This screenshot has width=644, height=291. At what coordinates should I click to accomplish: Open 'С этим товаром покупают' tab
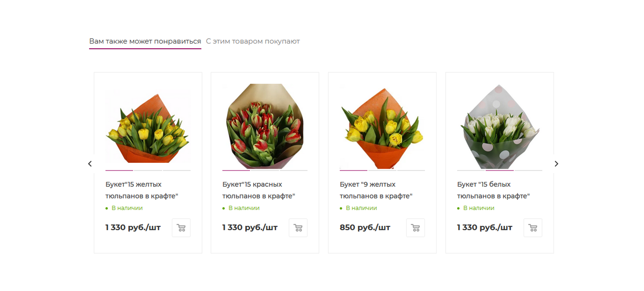coord(253,41)
